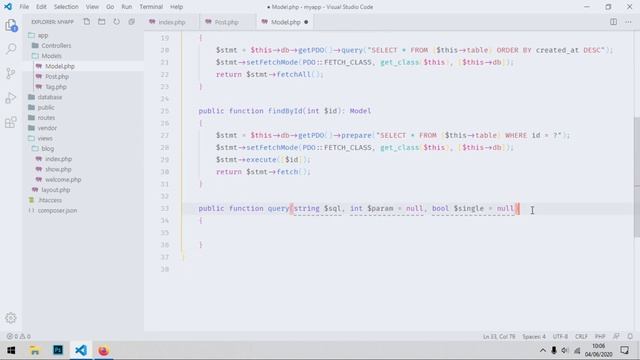
Task: Click the VS Code logo icon
Action: pyautogui.click(x=8, y=7)
